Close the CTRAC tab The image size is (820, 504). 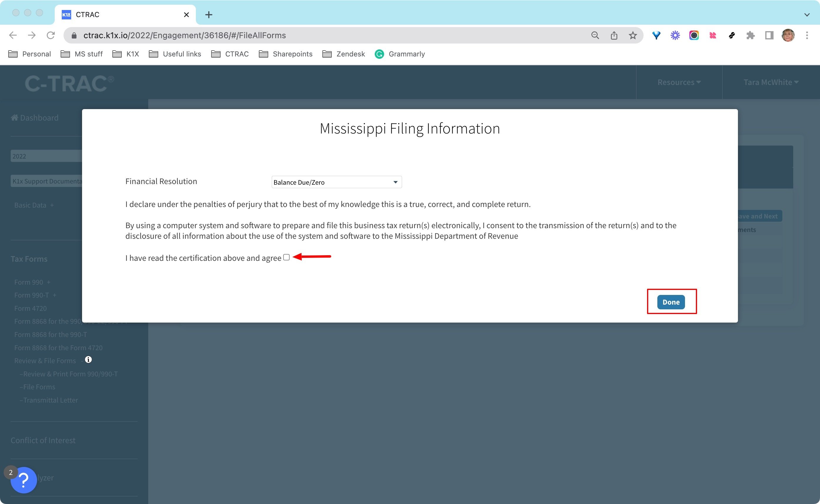point(186,15)
